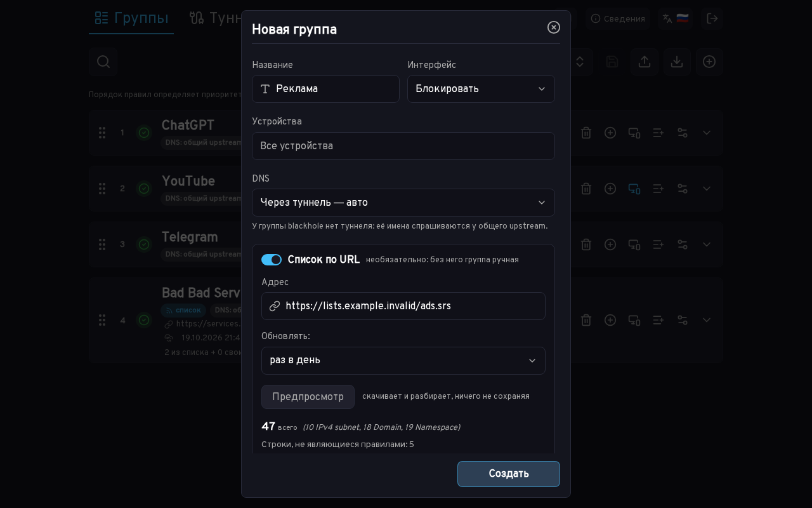Click the drag handle of Bad Bad Serv row
The height and width of the screenshot is (508, 812).
pos(102,320)
